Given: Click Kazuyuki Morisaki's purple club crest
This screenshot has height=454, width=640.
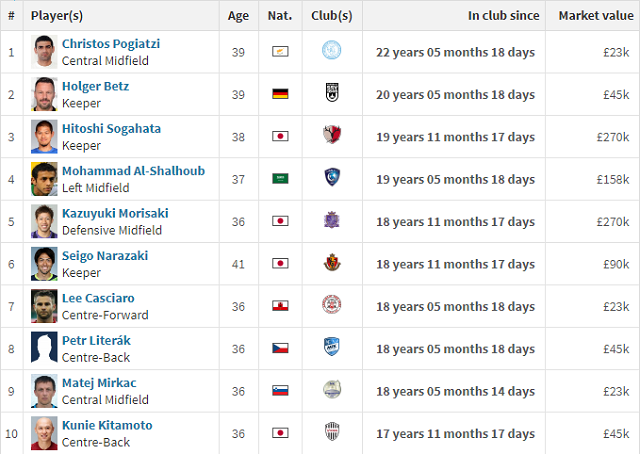Looking at the screenshot, I should coord(332,221).
